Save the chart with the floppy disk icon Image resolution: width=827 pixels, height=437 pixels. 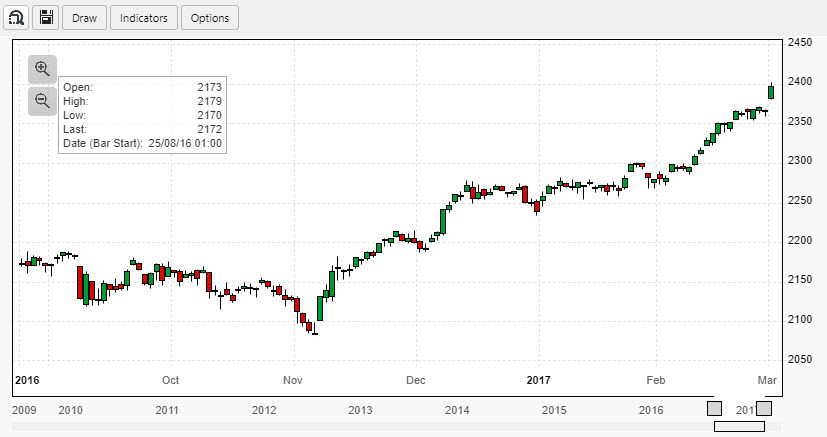(46, 18)
